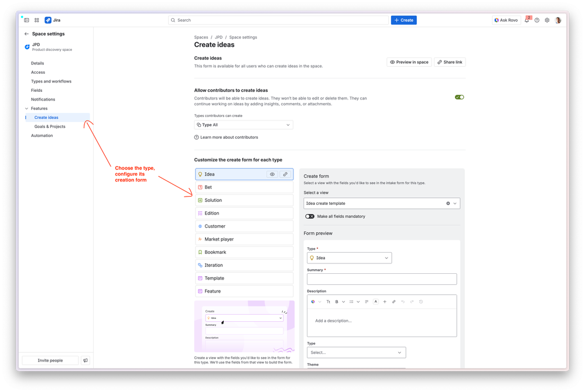Open the Select a view dropdown
Image resolution: width=585 pixels, height=392 pixels.
point(382,204)
